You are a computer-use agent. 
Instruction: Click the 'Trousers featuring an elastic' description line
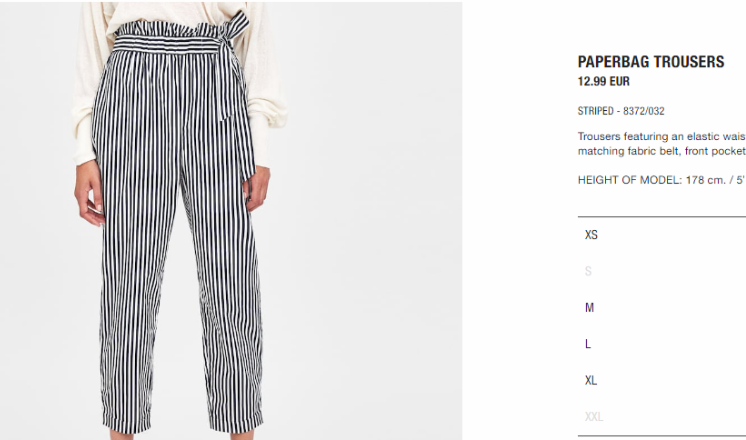point(662,137)
